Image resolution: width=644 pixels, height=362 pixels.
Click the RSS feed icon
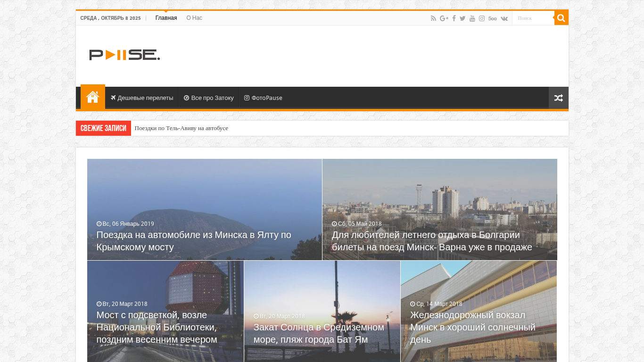433,18
